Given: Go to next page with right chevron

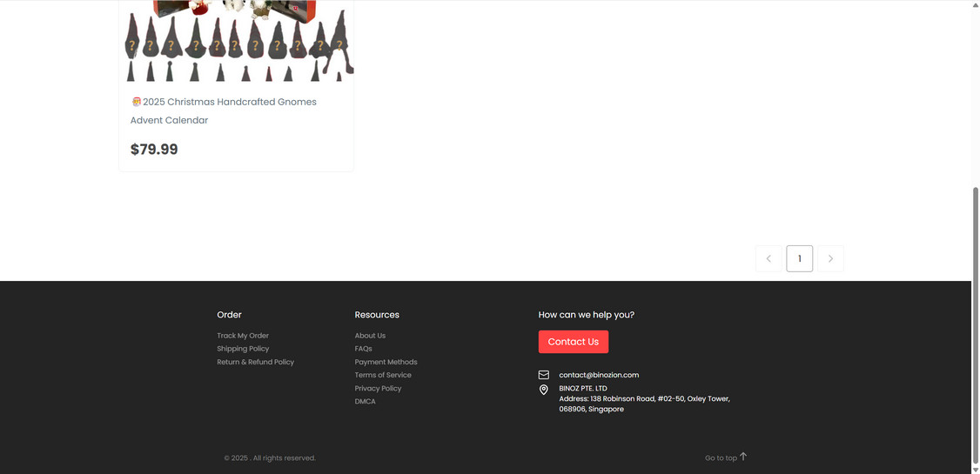Looking at the screenshot, I should click(830, 258).
